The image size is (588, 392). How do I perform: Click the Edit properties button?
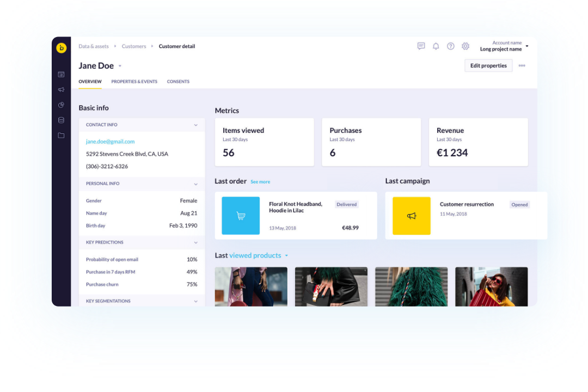point(488,66)
